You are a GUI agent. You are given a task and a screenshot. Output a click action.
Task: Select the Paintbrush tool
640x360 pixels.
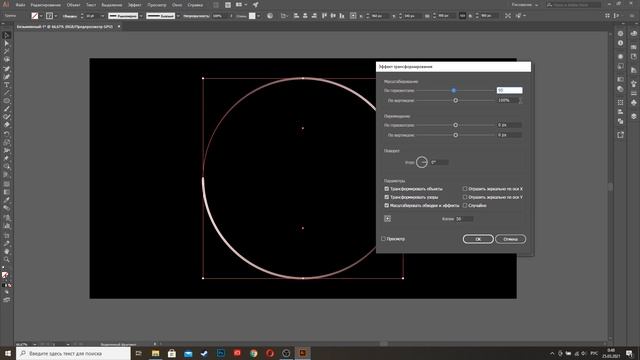7,109
